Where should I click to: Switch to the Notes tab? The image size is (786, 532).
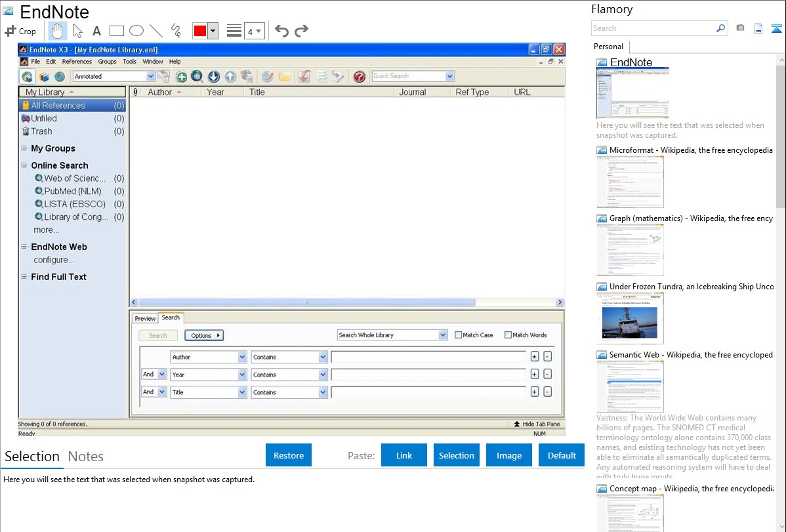point(86,457)
